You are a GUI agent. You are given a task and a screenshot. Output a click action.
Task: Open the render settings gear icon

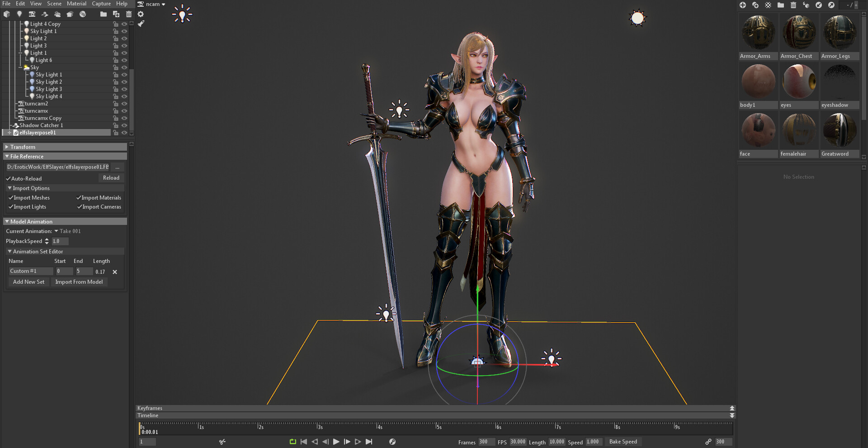[x=141, y=14]
